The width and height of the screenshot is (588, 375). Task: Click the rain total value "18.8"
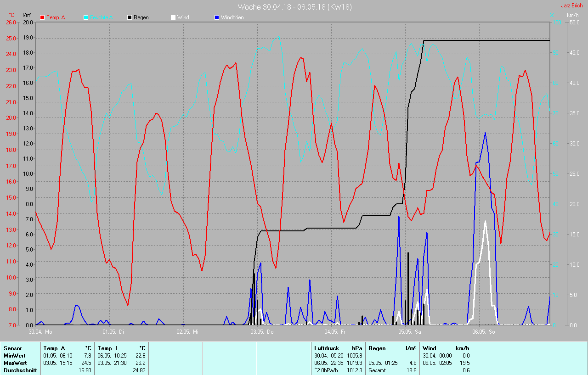point(411,370)
